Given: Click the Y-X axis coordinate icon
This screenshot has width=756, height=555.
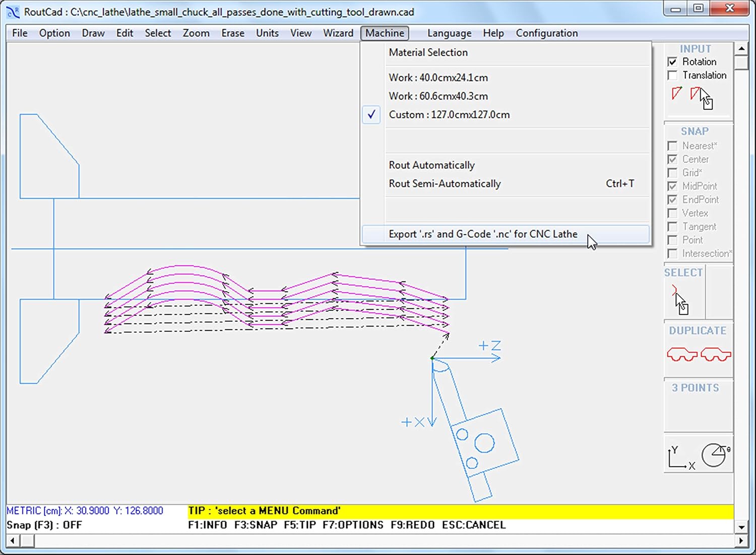Looking at the screenshot, I should pyautogui.click(x=681, y=457).
